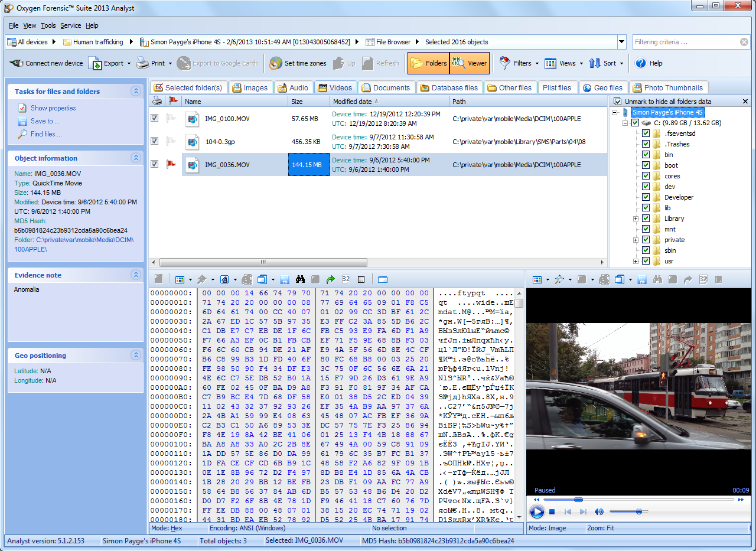The image size is (756, 551).
Task: Collapse the Evidence note panel
Action: pyautogui.click(x=136, y=275)
